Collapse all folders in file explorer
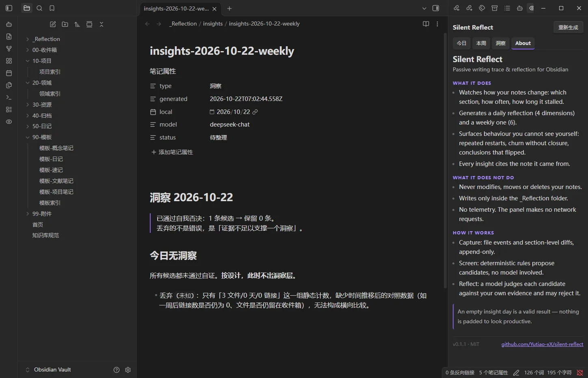 (102, 24)
